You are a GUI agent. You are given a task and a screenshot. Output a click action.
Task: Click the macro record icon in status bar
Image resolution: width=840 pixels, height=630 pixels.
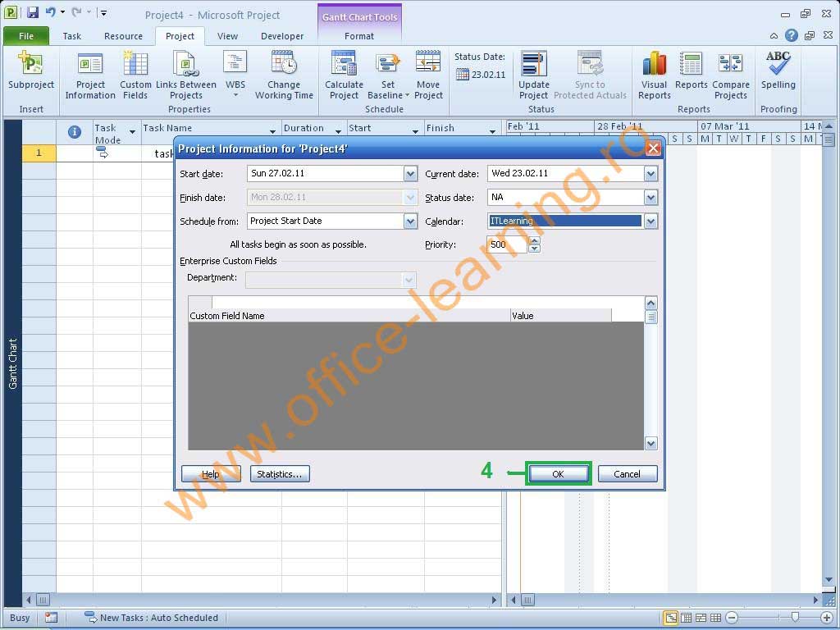(51, 618)
